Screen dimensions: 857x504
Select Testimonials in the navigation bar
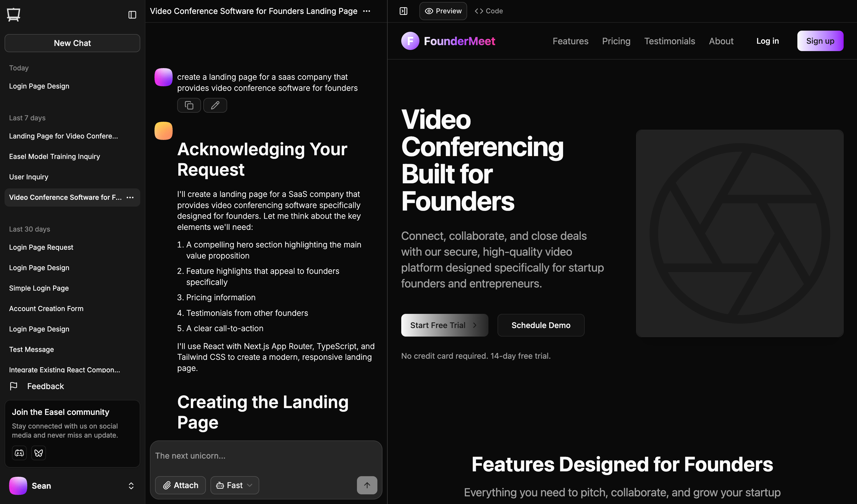click(x=669, y=41)
